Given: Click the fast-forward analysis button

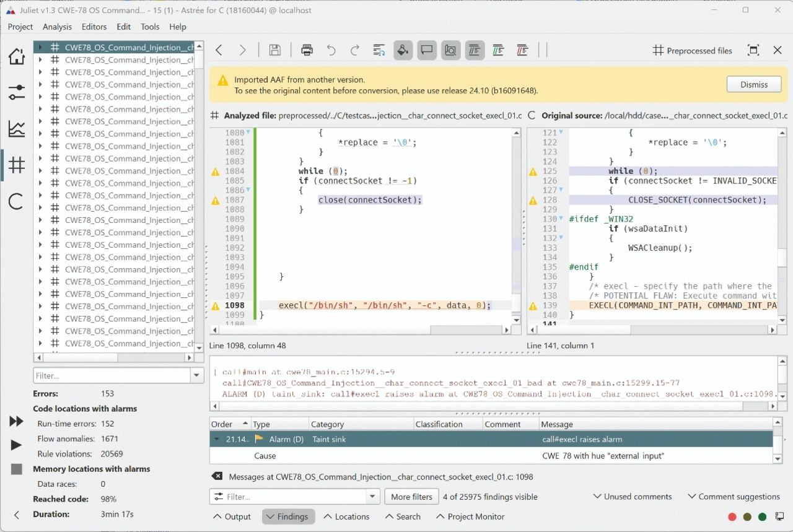Looking at the screenshot, I should click(17, 422).
